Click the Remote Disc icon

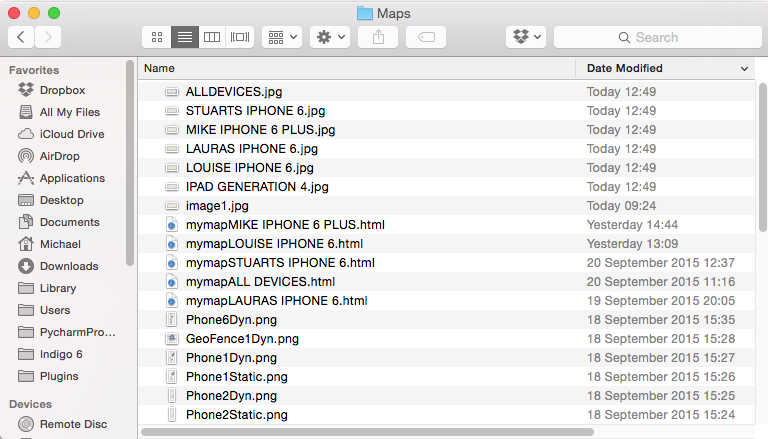[x=26, y=424]
